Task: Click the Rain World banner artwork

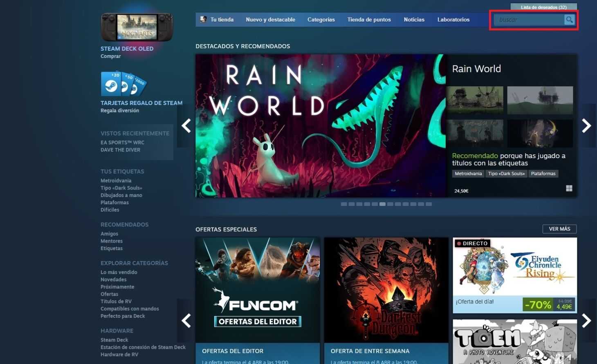Action: (321, 126)
